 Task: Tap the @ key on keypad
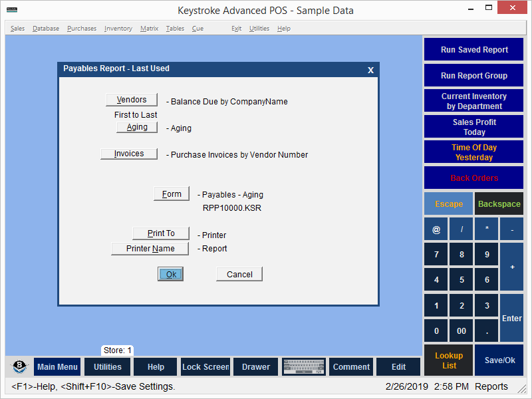point(436,229)
